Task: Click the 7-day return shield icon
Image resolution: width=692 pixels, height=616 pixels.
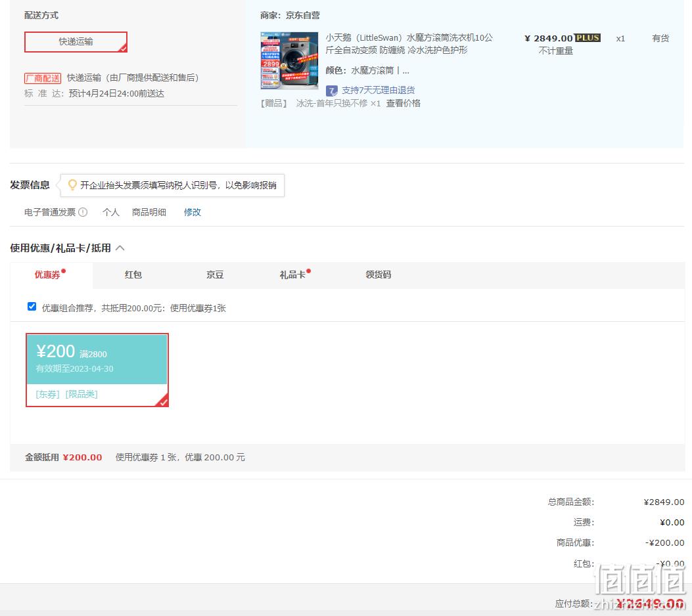Action: 331,91
